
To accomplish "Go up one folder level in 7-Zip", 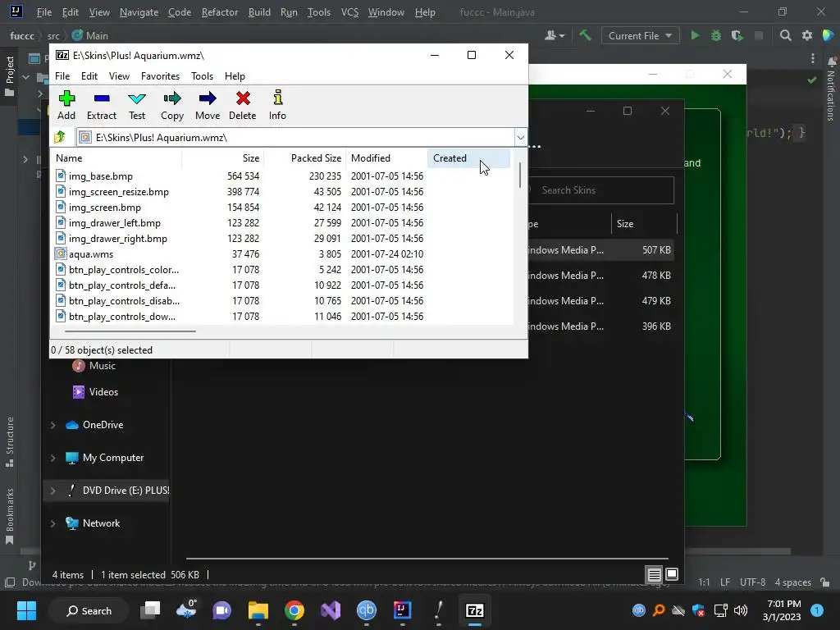I will (60, 137).
